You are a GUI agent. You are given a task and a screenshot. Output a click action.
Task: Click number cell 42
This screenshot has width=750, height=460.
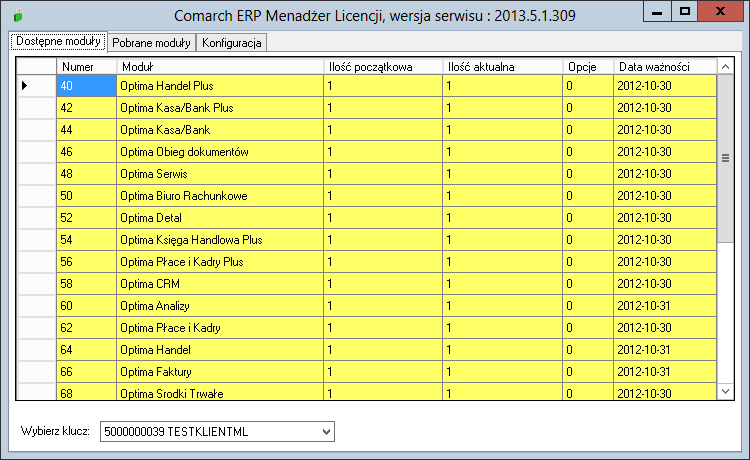tap(87, 108)
